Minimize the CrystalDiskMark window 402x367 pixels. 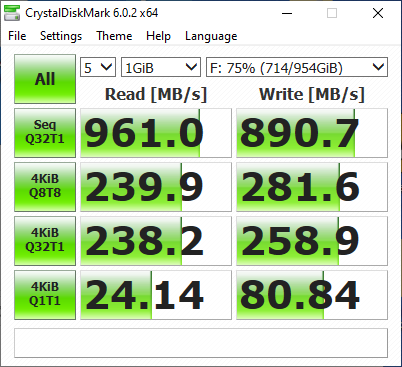(287, 13)
